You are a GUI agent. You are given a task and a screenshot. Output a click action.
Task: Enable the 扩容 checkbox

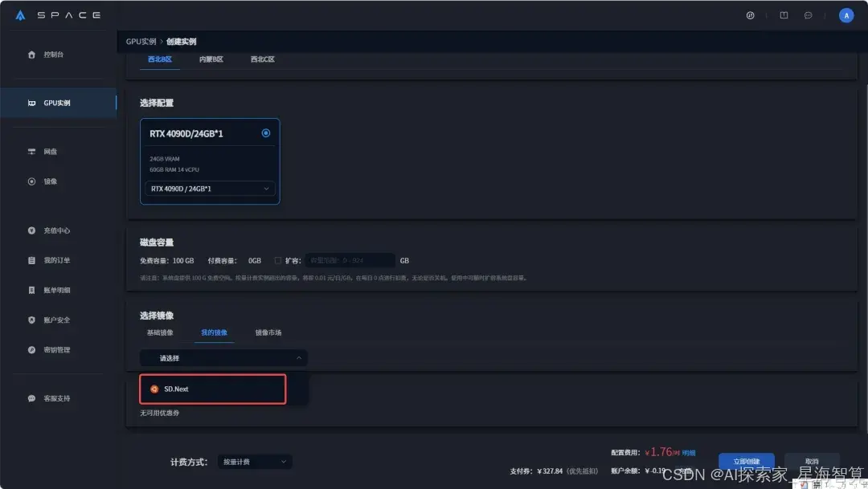click(x=278, y=260)
